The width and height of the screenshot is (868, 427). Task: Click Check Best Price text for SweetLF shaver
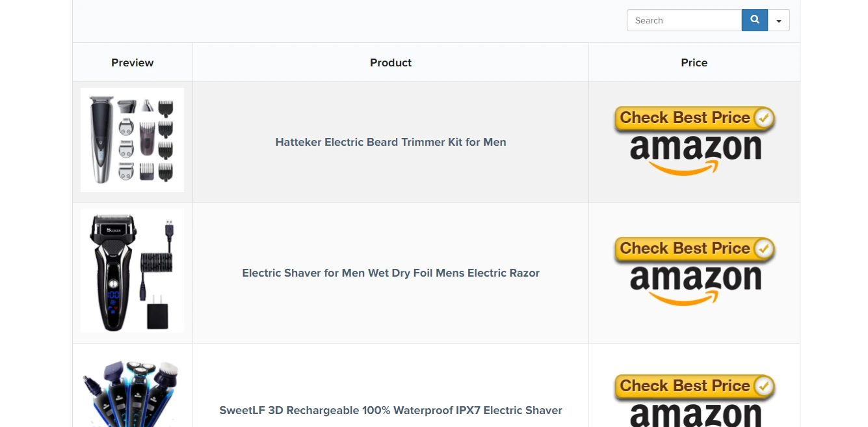click(684, 386)
